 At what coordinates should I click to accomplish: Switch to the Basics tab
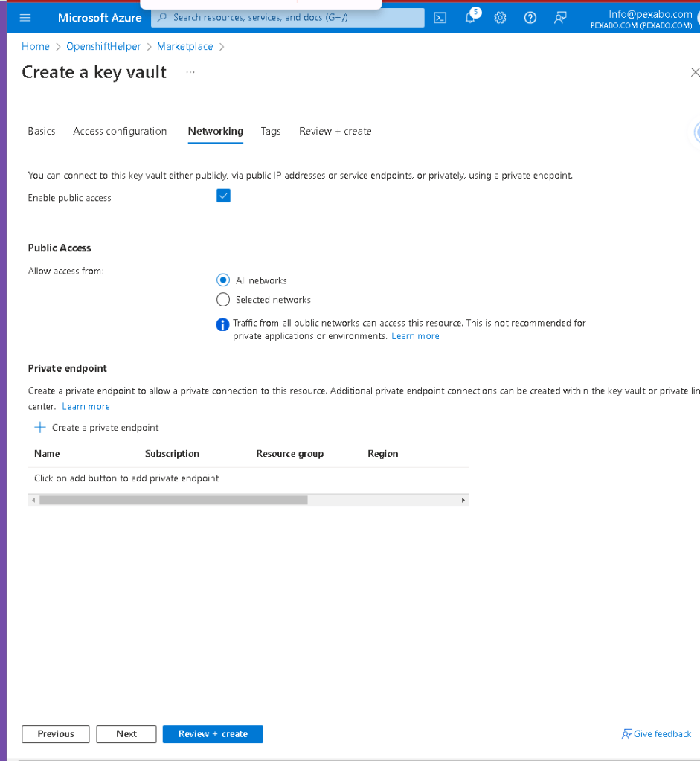[x=41, y=131]
